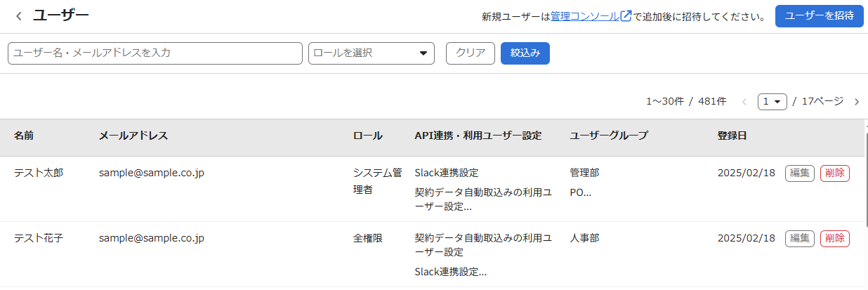Delete テスト花子 using the 削除 button
868x290 pixels.
835,239
